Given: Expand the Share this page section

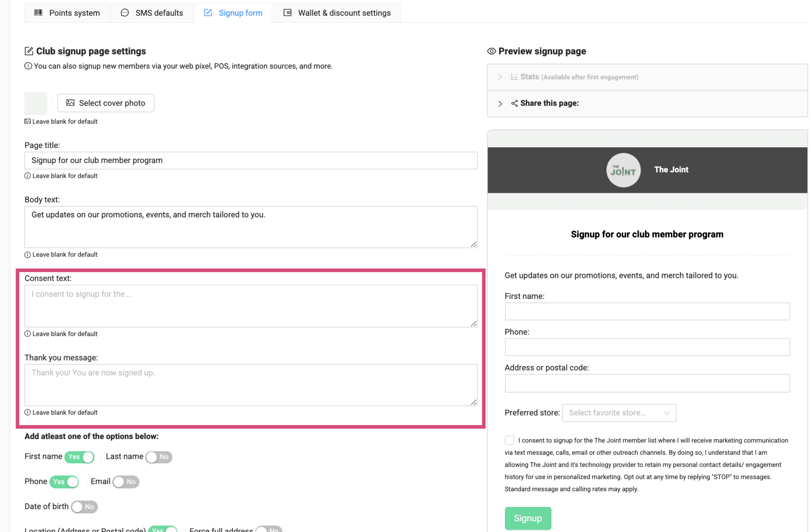Looking at the screenshot, I should 501,103.
